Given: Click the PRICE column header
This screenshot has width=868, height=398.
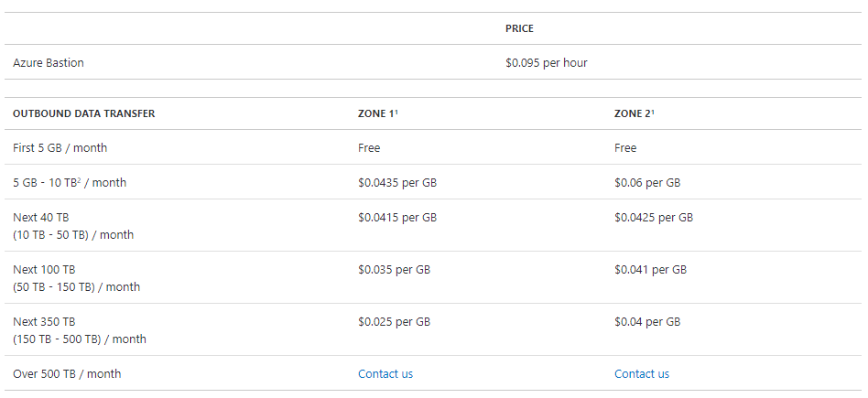Looking at the screenshot, I should click(519, 28).
